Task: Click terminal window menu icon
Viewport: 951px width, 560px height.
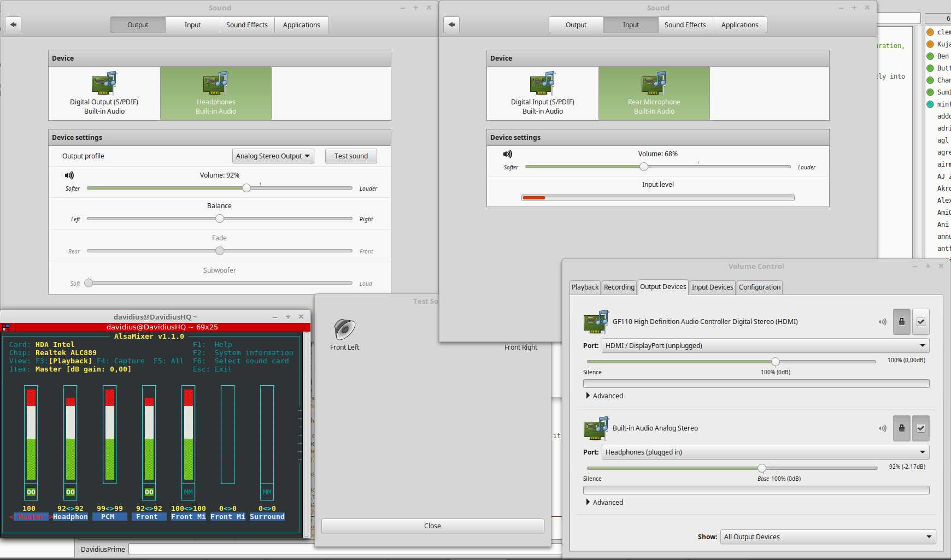Action: [x=6, y=327]
